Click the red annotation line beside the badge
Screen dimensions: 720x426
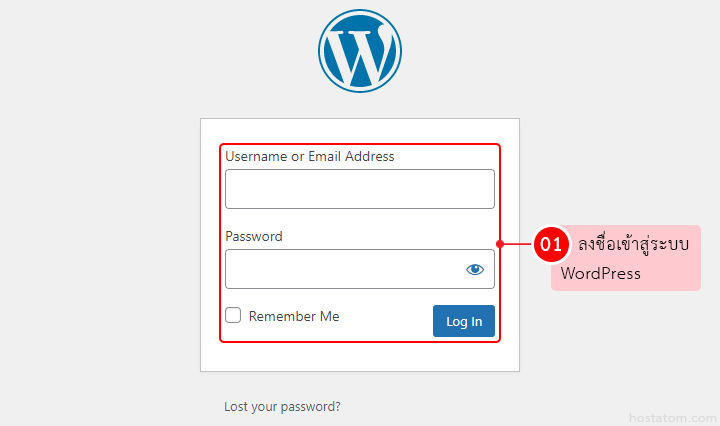[517, 243]
